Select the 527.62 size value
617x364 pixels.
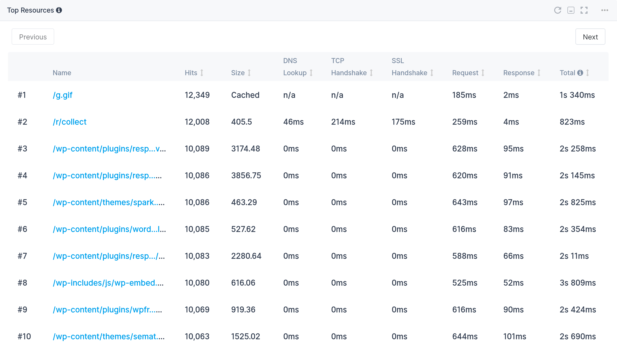click(x=243, y=229)
